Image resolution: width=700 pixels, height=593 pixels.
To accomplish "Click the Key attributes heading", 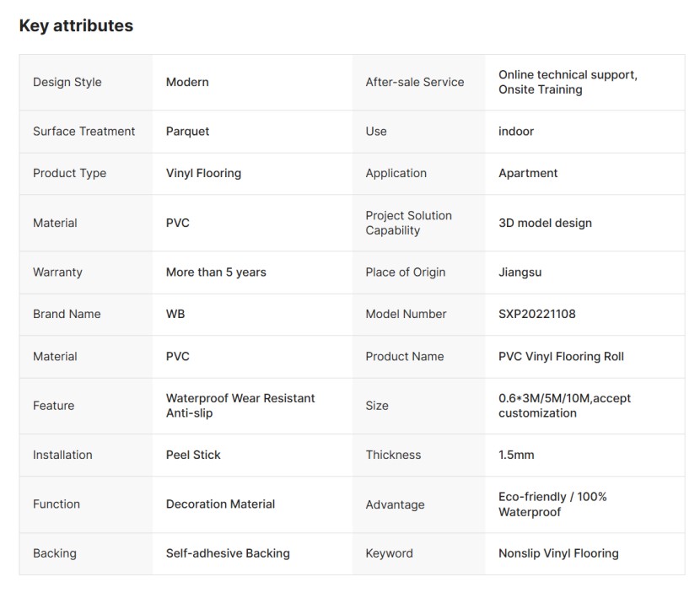I will pos(76,25).
